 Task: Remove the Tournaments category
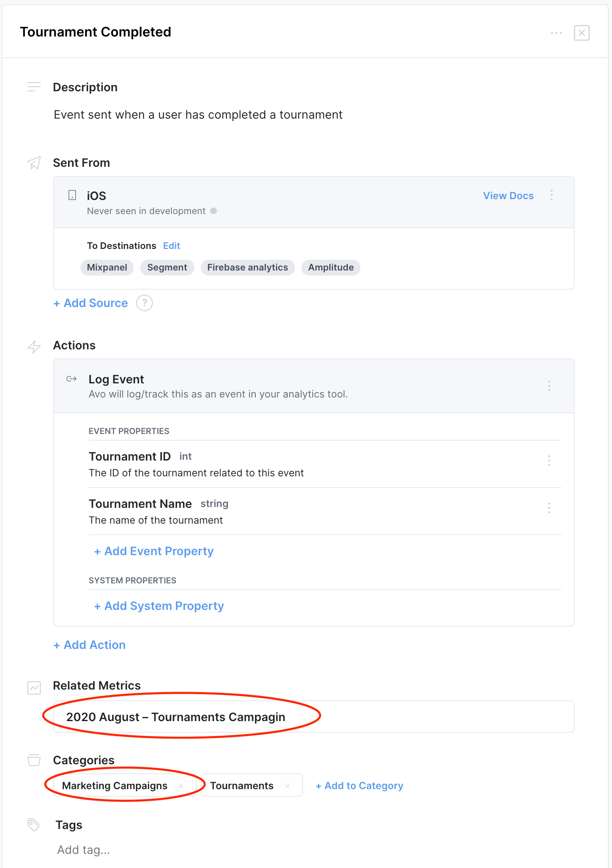pyautogui.click(x=287, y=785)
